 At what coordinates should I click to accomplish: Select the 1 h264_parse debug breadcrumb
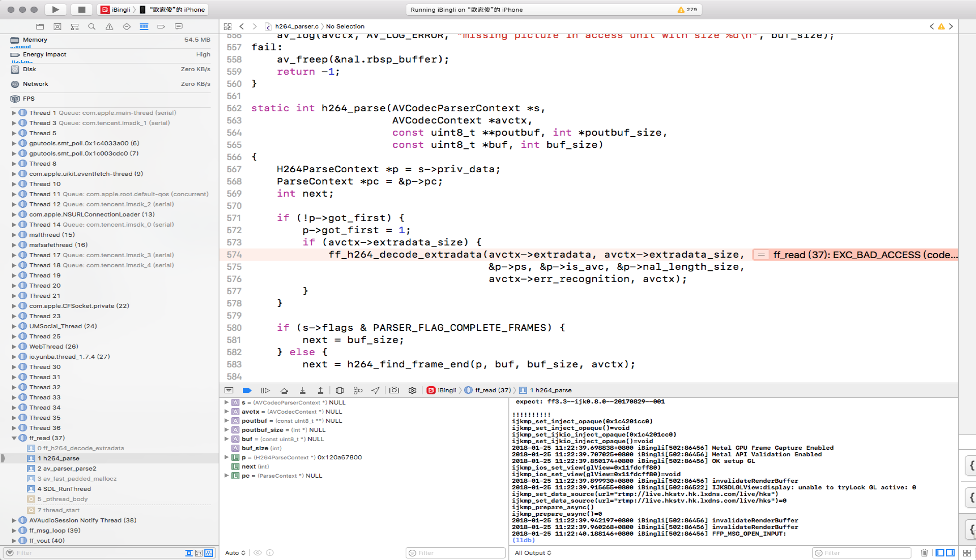[545, 390]
